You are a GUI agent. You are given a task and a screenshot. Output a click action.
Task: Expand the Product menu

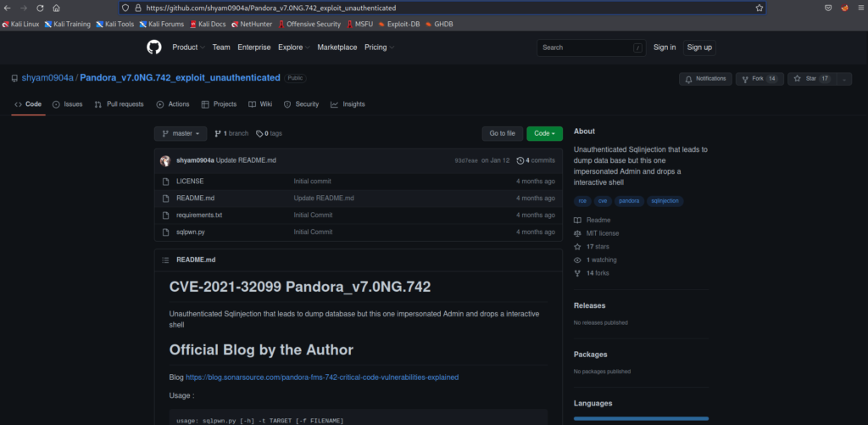point(188,48)
